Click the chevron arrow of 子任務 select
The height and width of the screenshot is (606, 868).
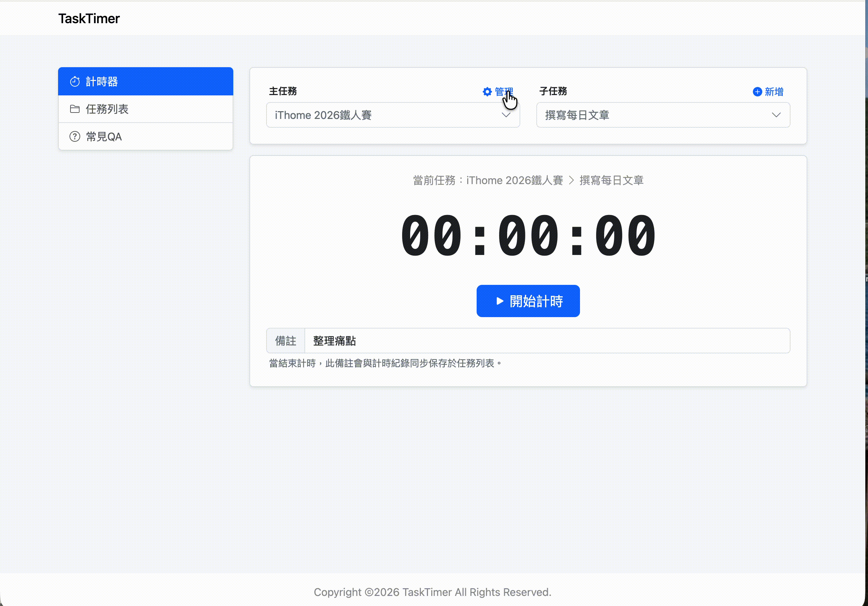click(776, 115)
